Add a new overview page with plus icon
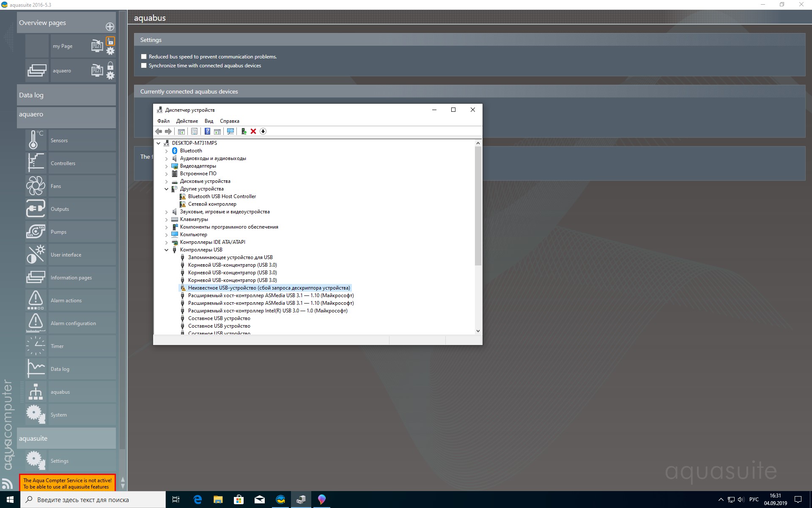This screenshot has width=812, height=508. coord(110,27)
